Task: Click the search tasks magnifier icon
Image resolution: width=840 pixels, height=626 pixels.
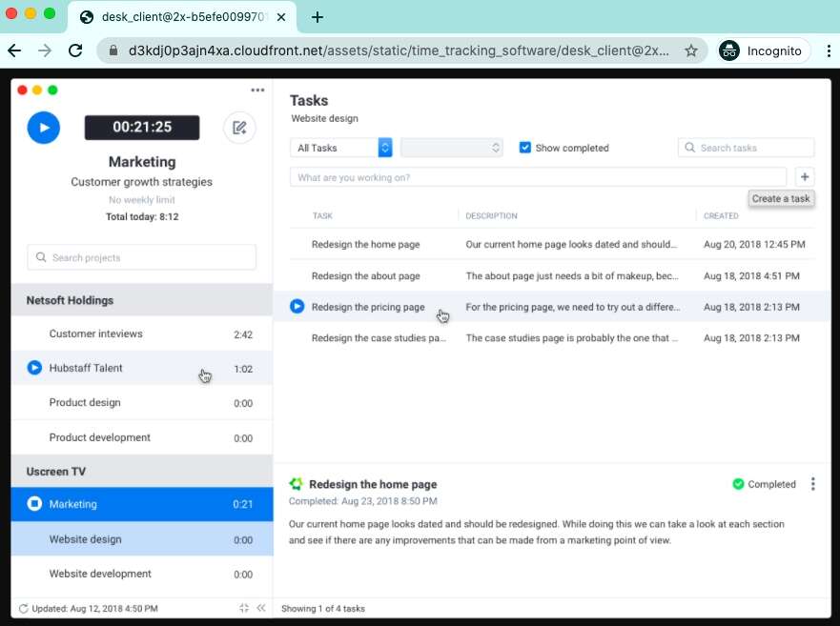Action: pos(689,147)
